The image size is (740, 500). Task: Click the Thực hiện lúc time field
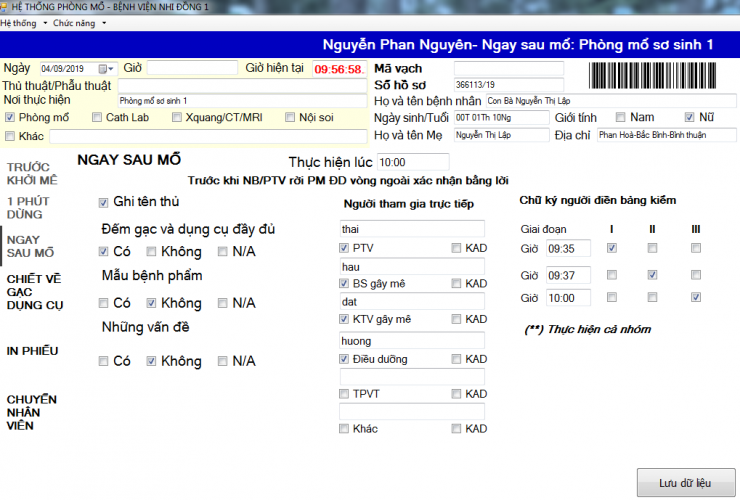(413, 162)
